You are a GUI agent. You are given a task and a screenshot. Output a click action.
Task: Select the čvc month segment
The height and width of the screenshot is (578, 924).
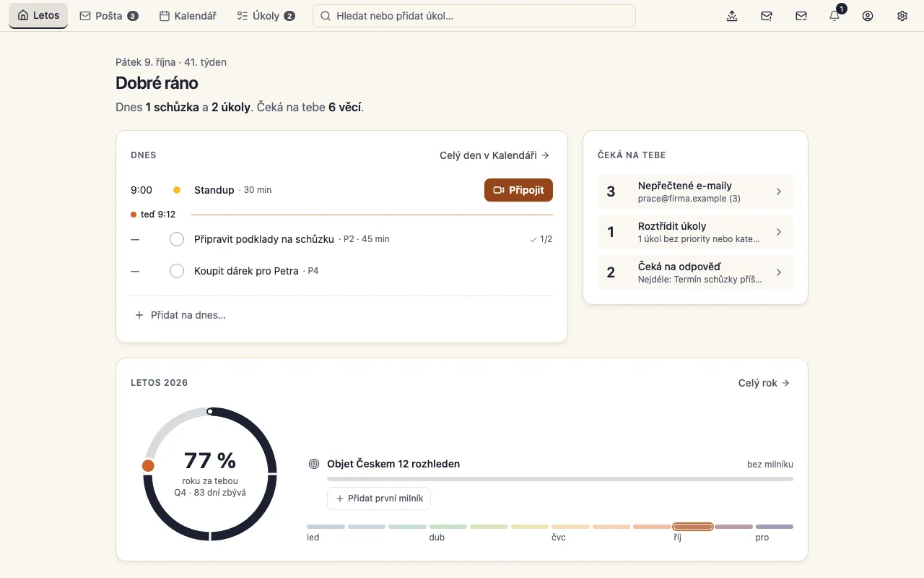click(571, 527)
